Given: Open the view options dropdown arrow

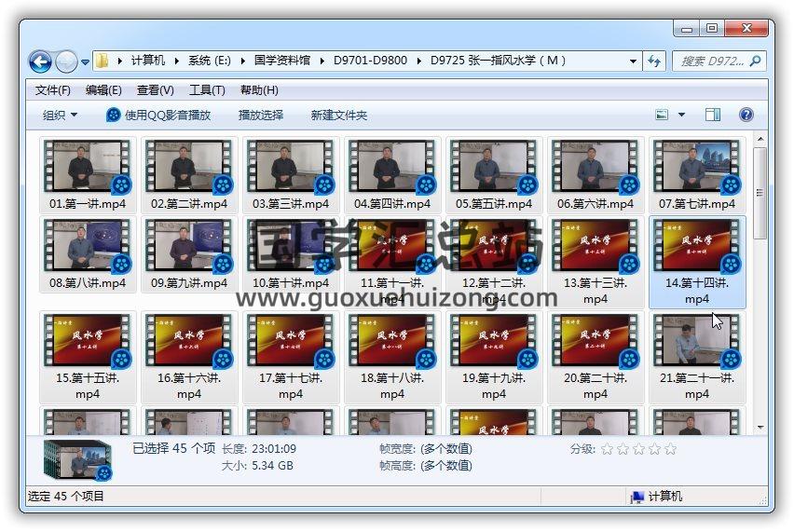Looking at the screenshot, I should 681,115.
